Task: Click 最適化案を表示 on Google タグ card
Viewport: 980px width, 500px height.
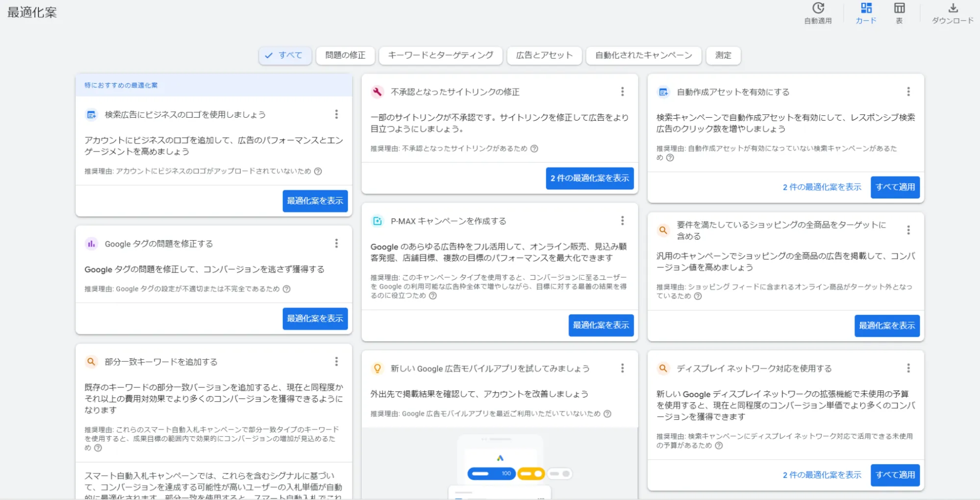Action: [315, 319]
